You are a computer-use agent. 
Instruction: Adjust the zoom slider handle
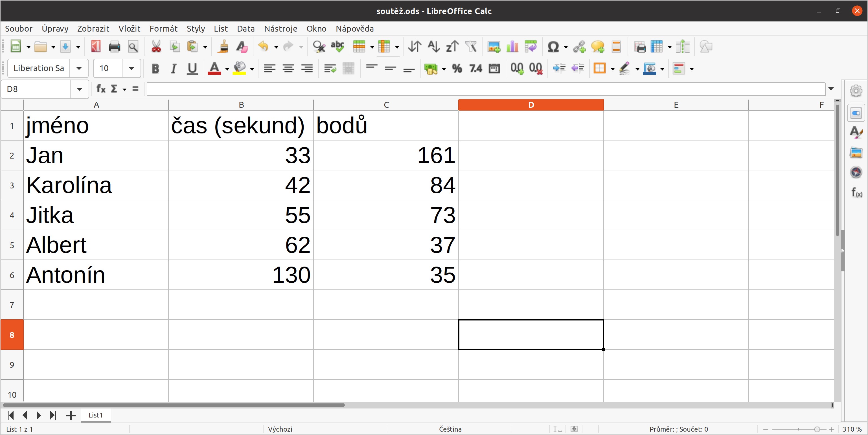pyautogui.click(x=817, y=429)
